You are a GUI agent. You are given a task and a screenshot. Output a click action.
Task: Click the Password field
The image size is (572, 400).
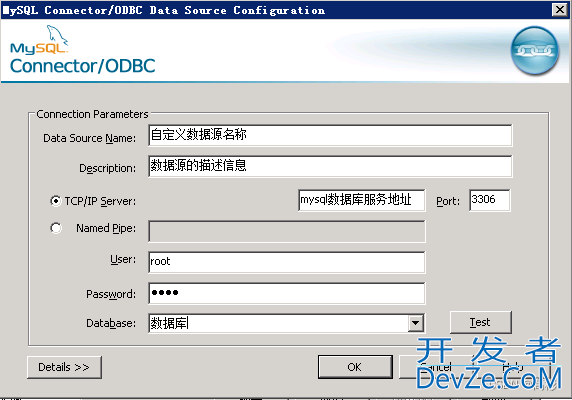tap(287, 293)
